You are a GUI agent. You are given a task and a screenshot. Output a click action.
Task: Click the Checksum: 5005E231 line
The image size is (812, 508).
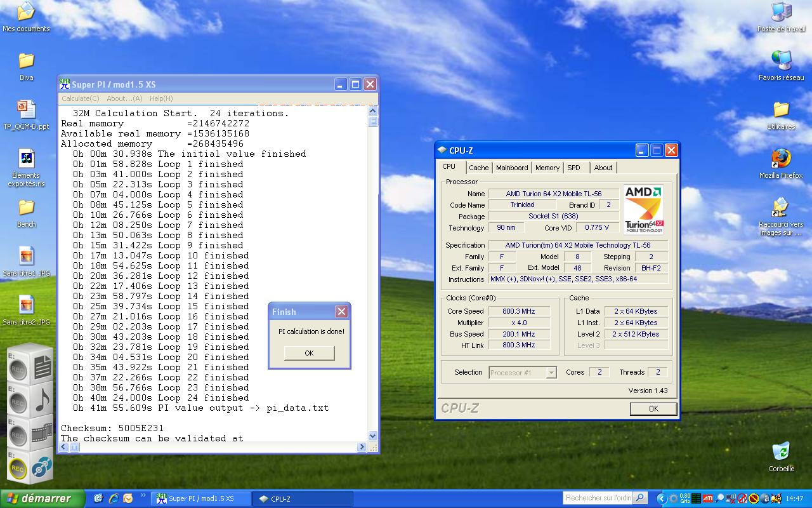click(112, 428)
